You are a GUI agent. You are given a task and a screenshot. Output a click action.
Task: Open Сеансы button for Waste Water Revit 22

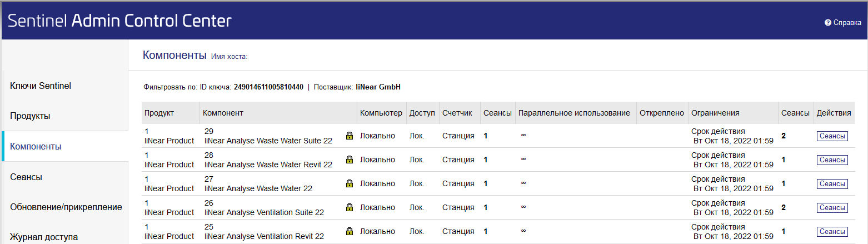832,160
